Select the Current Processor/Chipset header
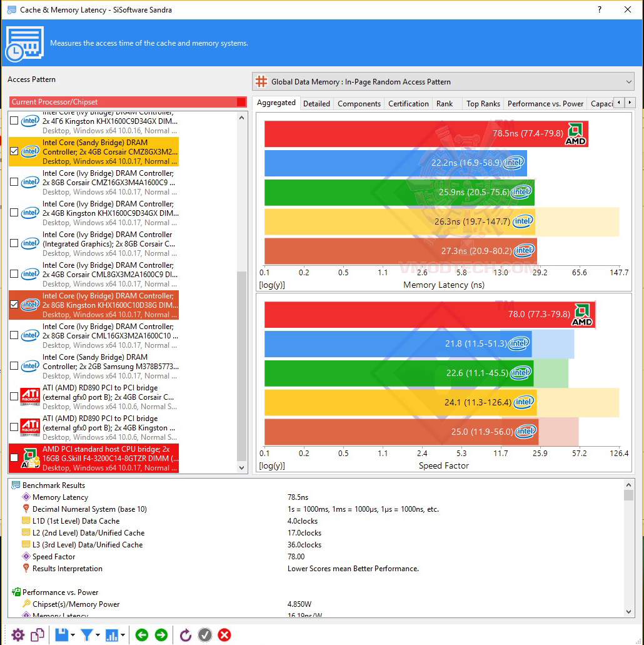The width and height of the screenshot is (644, 645). pos(128,102)
